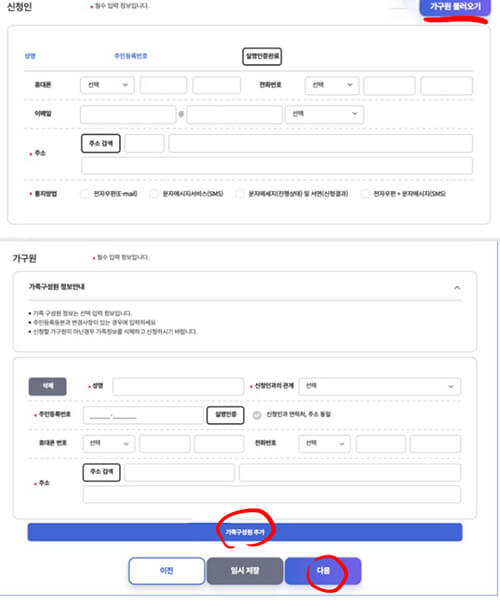Click household member 전화번호 middle number field
Viewport: 500px width, 601px height.
point(380,444)
